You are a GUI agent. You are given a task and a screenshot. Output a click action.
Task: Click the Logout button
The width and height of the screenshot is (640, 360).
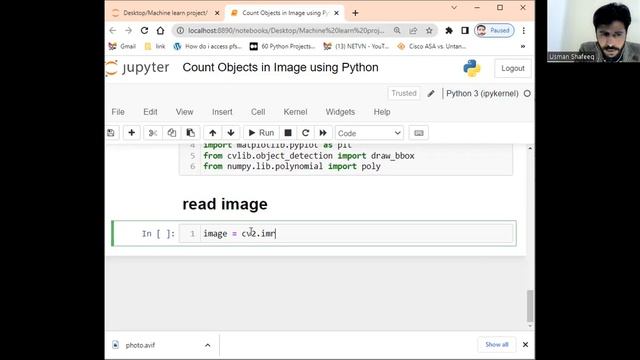click(513, 68)
